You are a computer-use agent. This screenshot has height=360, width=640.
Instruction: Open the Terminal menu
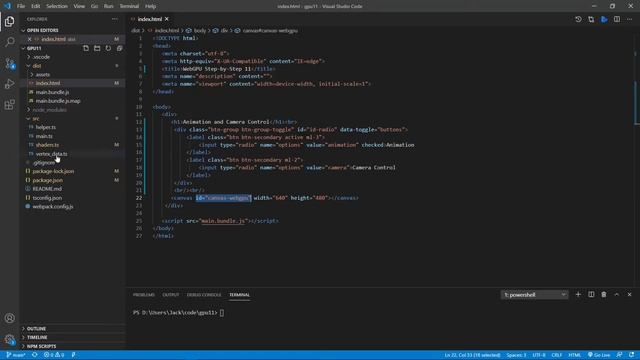tap(129, 6)
